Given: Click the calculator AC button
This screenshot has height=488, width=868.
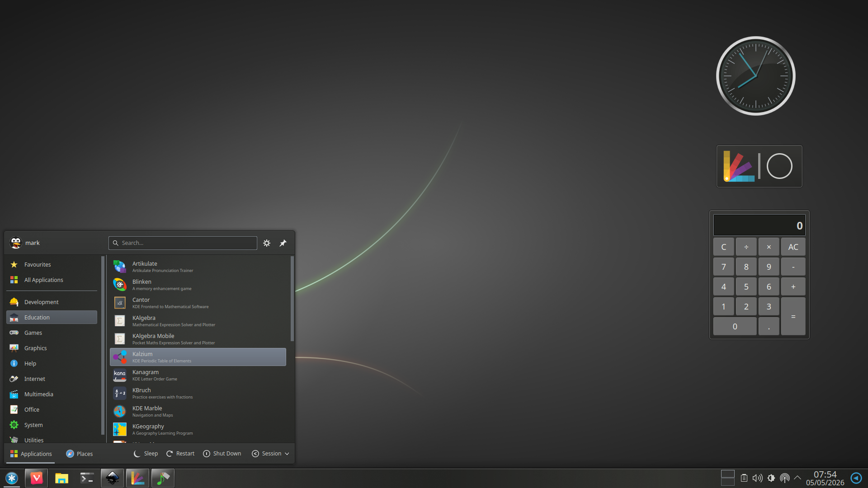Looking at the screenshot, I should point(793,247).
